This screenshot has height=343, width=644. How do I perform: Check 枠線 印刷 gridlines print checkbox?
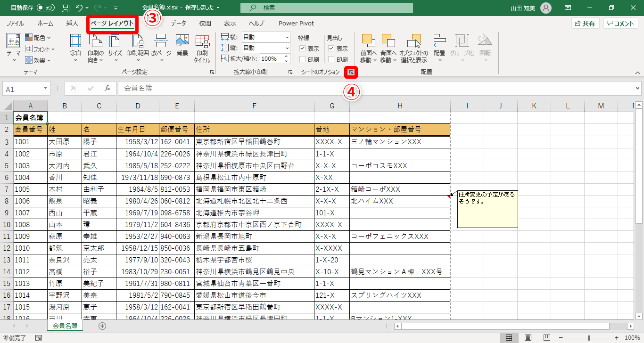pyautogui.click(x=303, y=60)
